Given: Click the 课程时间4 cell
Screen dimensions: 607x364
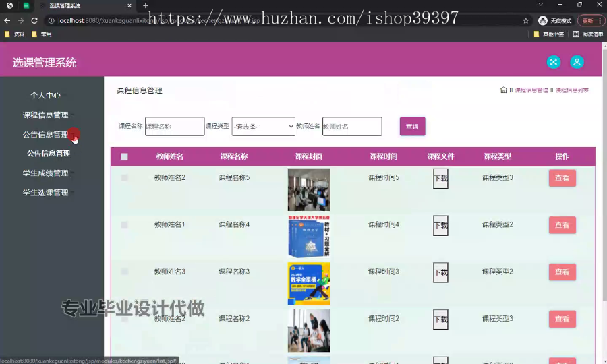Looking at the screenshot, I should click(x=383, y=224).
